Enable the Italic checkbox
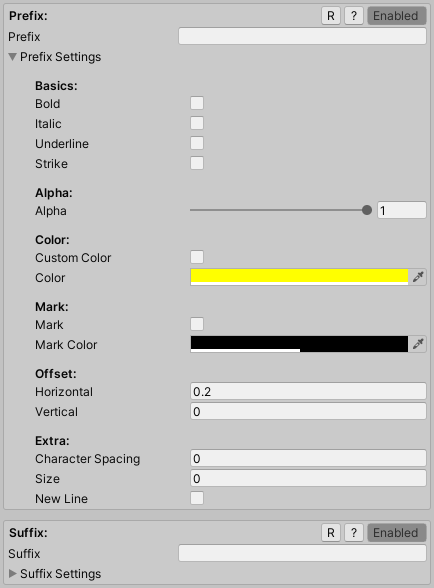The width and height of the screenshot is (434, 588). (197, 123)
